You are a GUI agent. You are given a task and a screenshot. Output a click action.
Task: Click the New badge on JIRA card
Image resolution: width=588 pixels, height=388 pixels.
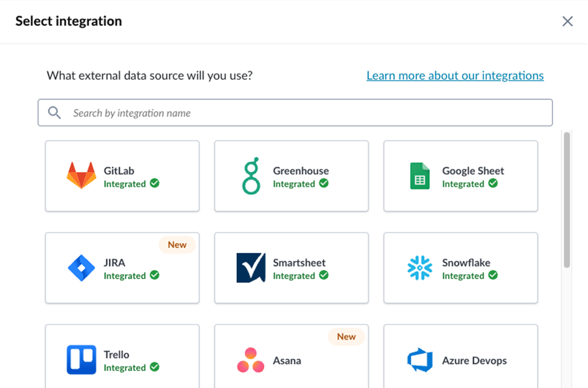coord(177,245)
